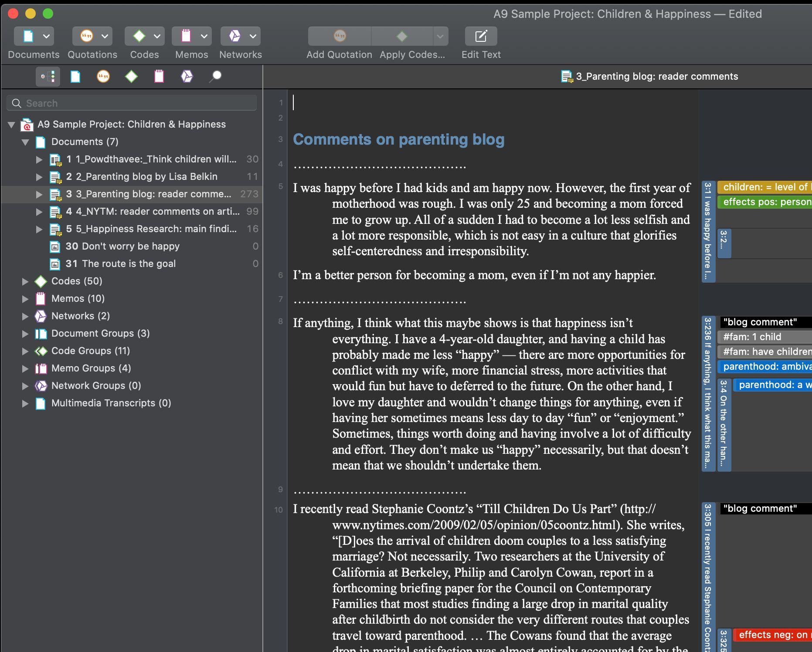
Task: Click the Edit Text pencil button
Action: coord(481,36)
